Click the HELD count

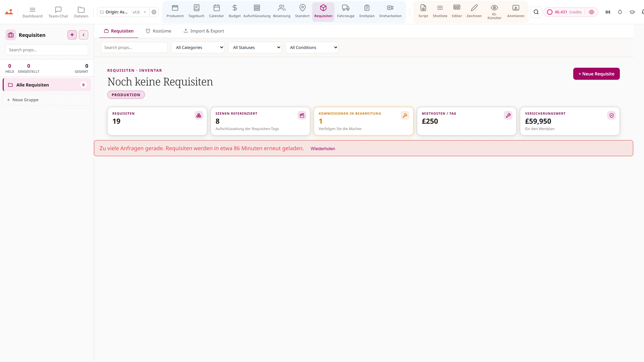click(10, 68)
